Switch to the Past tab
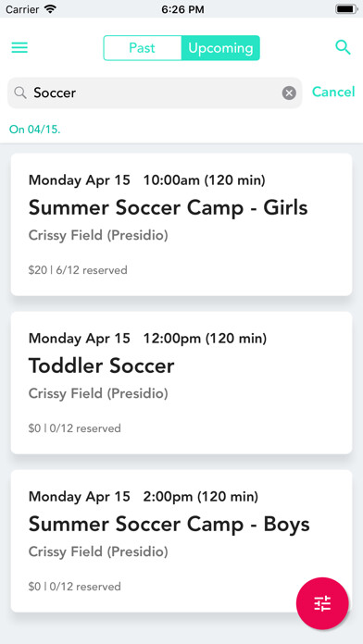 143,48
